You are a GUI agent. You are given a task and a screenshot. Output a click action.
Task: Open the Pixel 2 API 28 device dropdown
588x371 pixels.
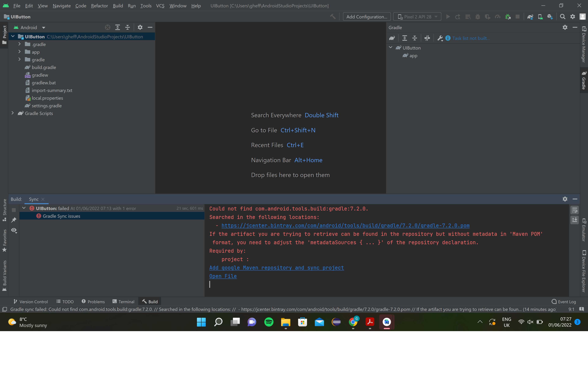tap(417, 17)
